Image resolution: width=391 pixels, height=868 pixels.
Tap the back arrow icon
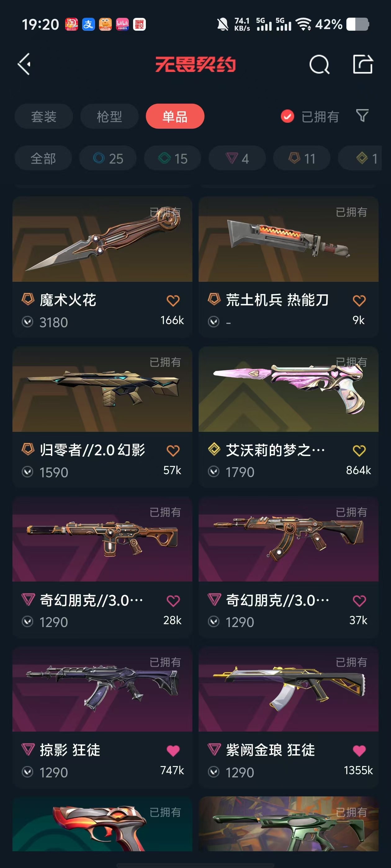24,64
